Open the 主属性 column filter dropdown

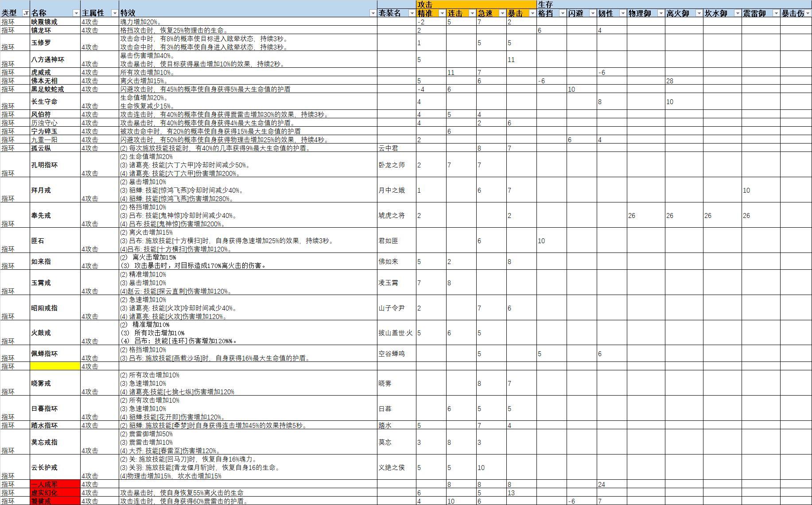point(115,13)
